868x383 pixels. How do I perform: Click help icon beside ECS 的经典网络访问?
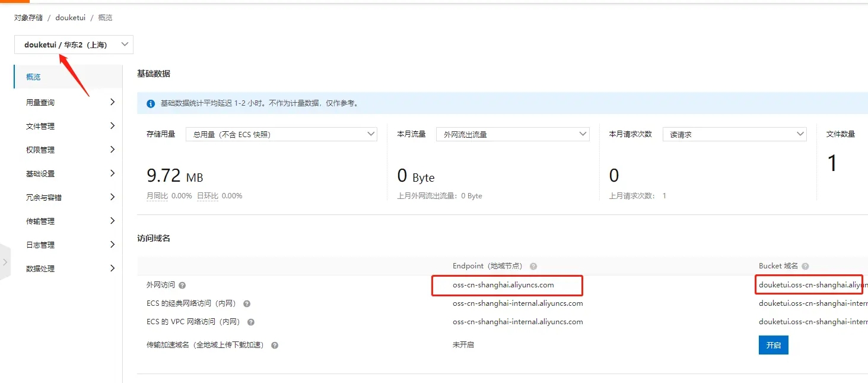coord(247,304)
